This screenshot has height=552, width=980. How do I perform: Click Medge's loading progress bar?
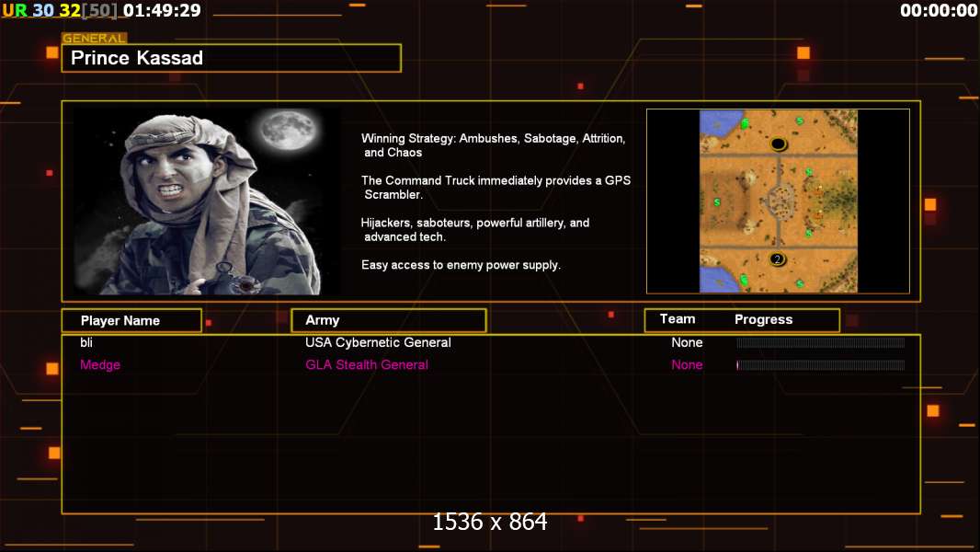[821, 365]
